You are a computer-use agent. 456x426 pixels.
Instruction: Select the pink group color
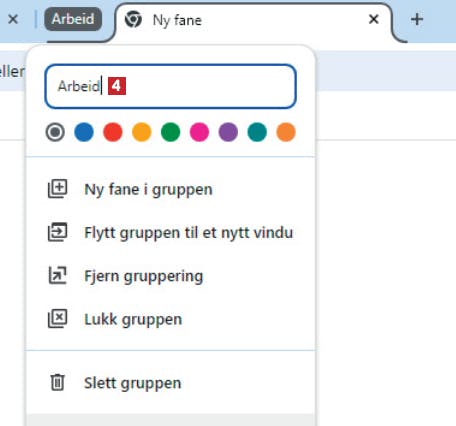tap(199, 132)
